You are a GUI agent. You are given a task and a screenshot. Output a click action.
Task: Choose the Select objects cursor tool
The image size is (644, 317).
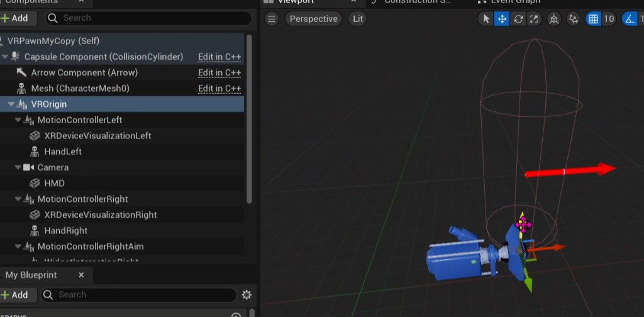click(x=486, y=19)
